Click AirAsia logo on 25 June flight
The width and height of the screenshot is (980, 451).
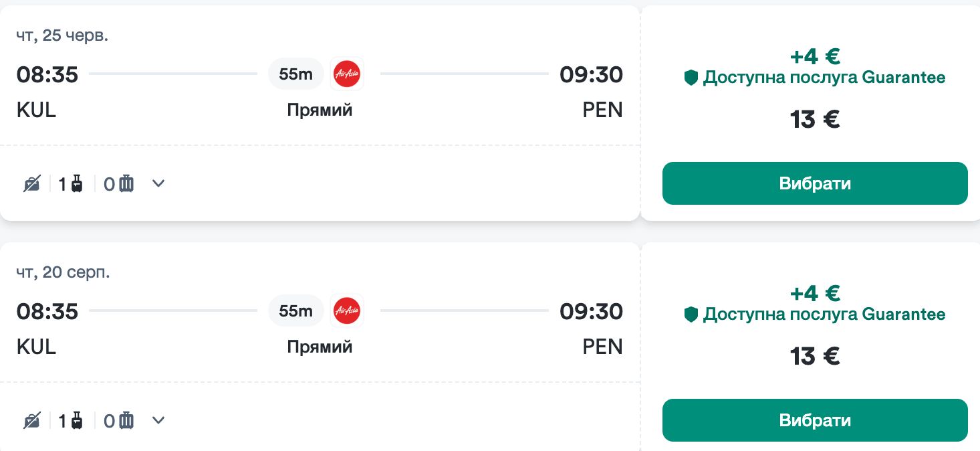point(347,74)
